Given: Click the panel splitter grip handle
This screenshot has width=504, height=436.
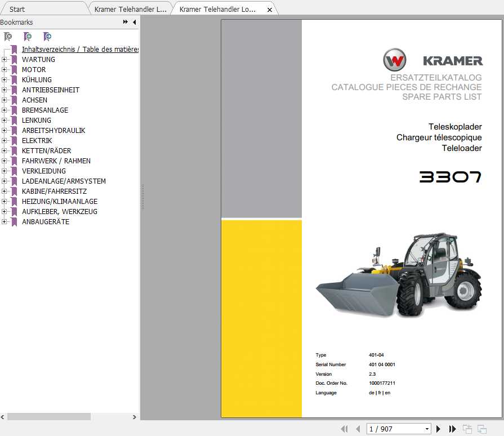Looking at the screenshot, I should [142, 197].
